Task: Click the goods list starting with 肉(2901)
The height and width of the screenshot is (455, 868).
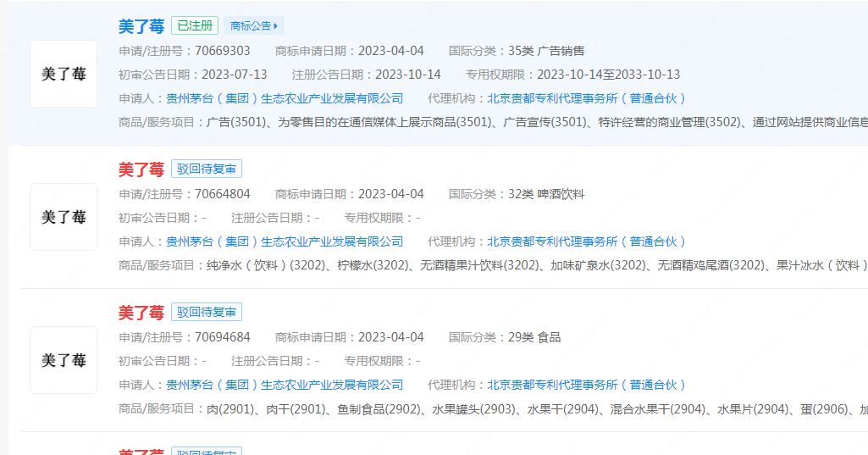Action: coord(534,408)
